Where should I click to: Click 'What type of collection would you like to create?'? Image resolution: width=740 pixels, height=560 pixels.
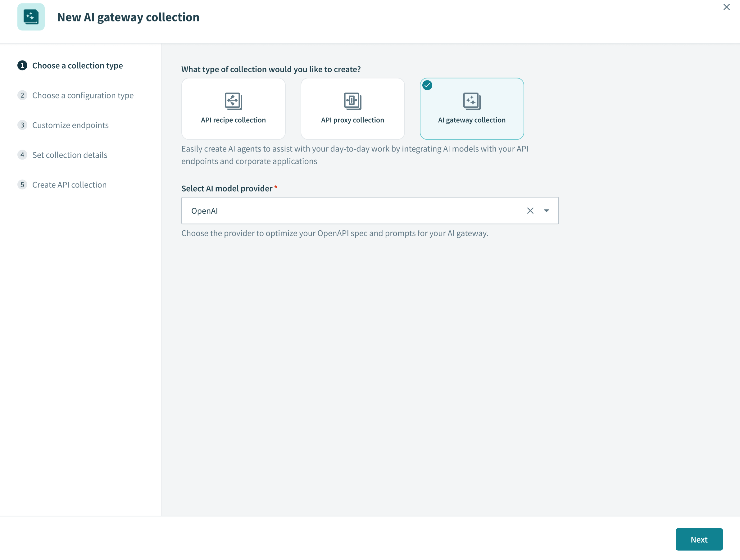tap(271, 69)
